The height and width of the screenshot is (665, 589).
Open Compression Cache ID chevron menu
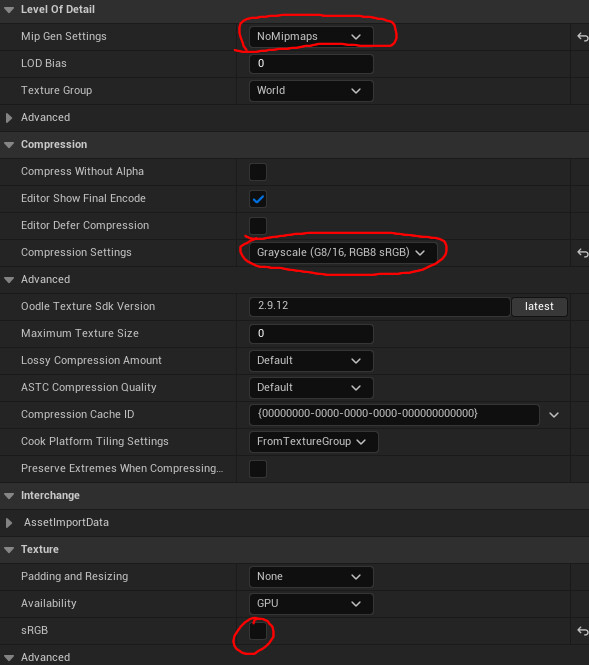point(554,415)
